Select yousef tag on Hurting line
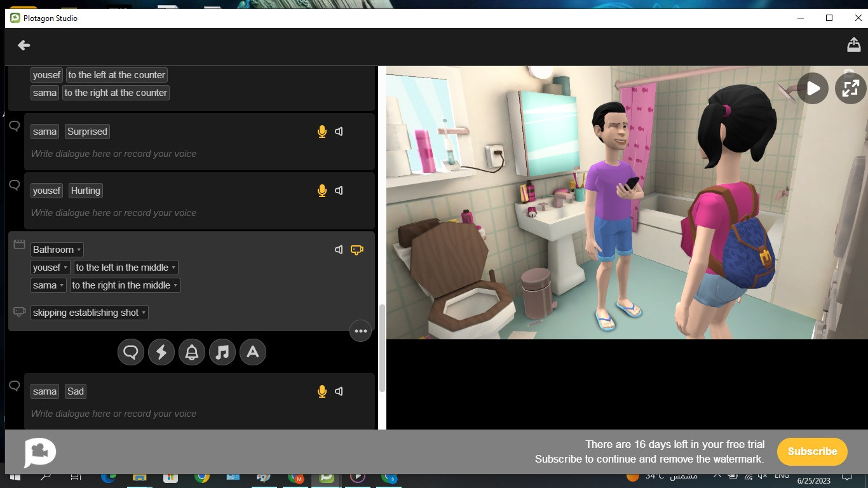Image resolution: width=868 pixels, height=488 pixels. (x=46, y=191)
